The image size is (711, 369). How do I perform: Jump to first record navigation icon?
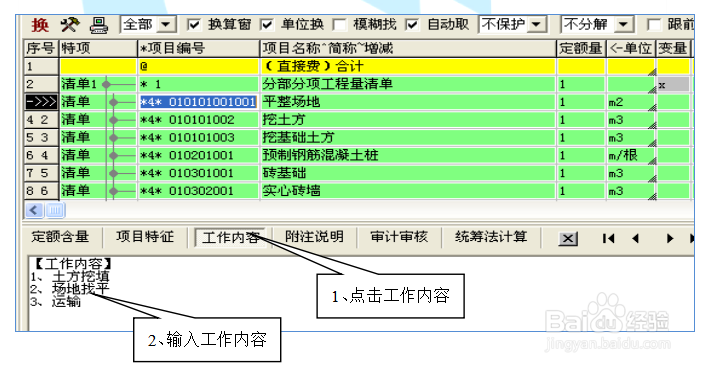(x=608, y=238)
